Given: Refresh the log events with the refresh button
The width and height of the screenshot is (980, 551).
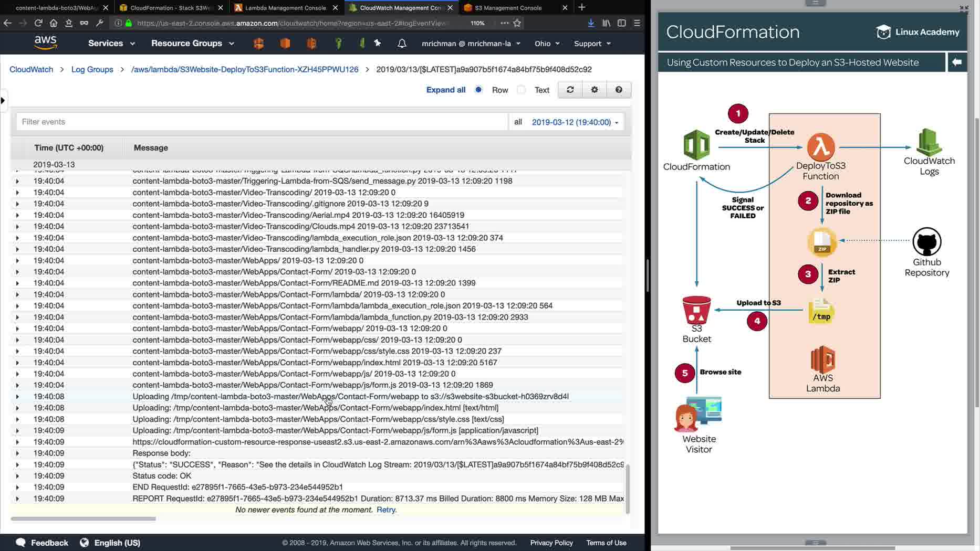Looking at the screenshot, I should click(570, 90).
